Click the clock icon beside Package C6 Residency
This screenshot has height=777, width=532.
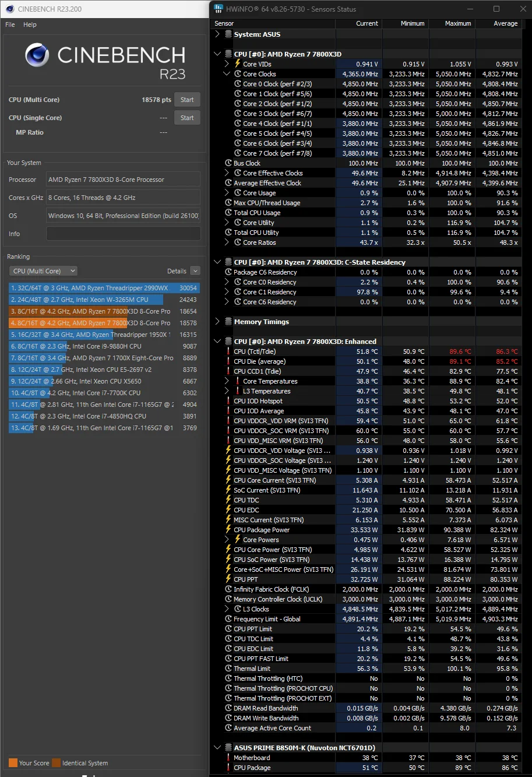click(x=228, y=272)
